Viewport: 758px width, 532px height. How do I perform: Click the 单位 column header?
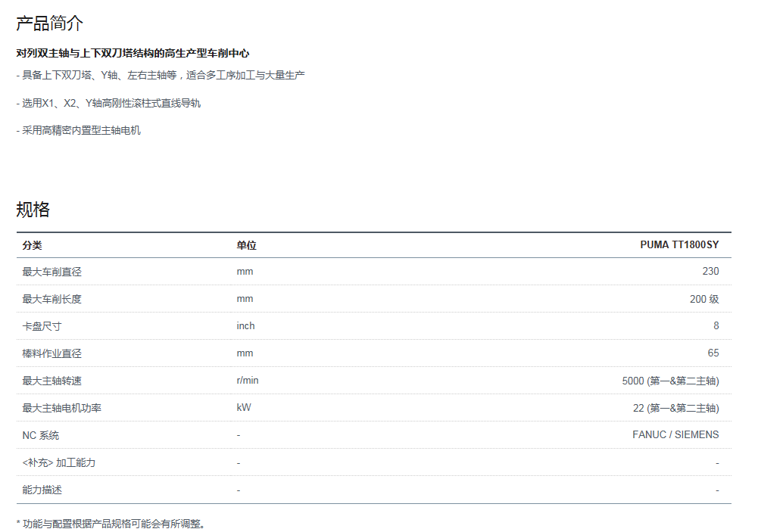246,245
